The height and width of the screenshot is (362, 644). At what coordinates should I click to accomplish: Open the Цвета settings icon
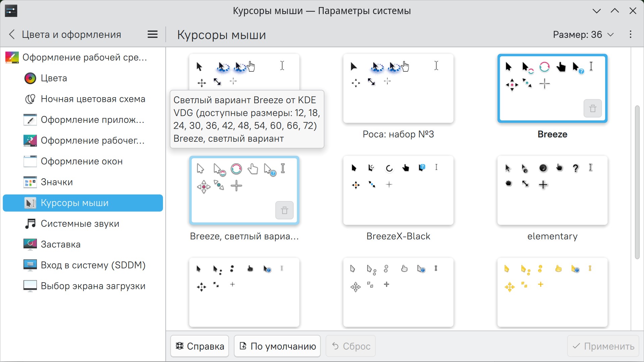(x=30, y=78)
